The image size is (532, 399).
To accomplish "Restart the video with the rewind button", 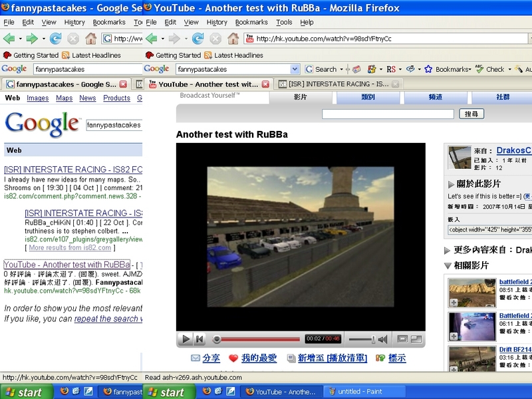I will (200, 339).
